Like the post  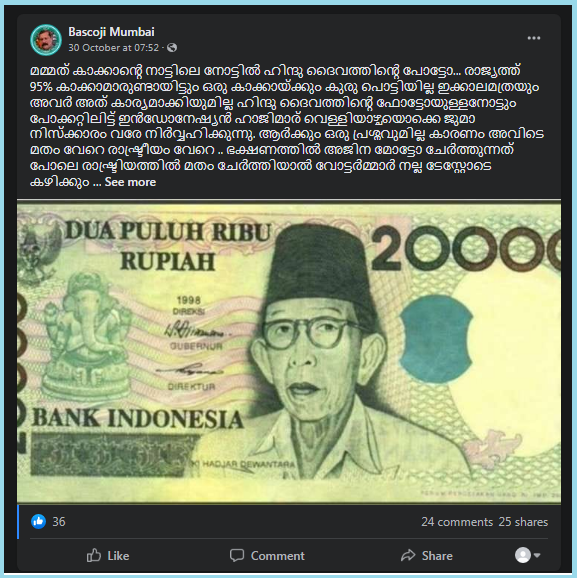pyautogui.click(x=108, y=556)
